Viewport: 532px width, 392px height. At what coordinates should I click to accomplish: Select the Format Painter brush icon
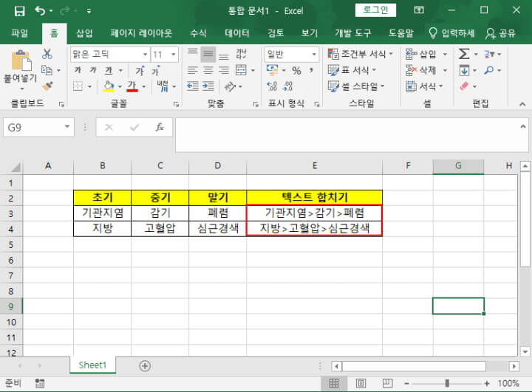point(47,86)
